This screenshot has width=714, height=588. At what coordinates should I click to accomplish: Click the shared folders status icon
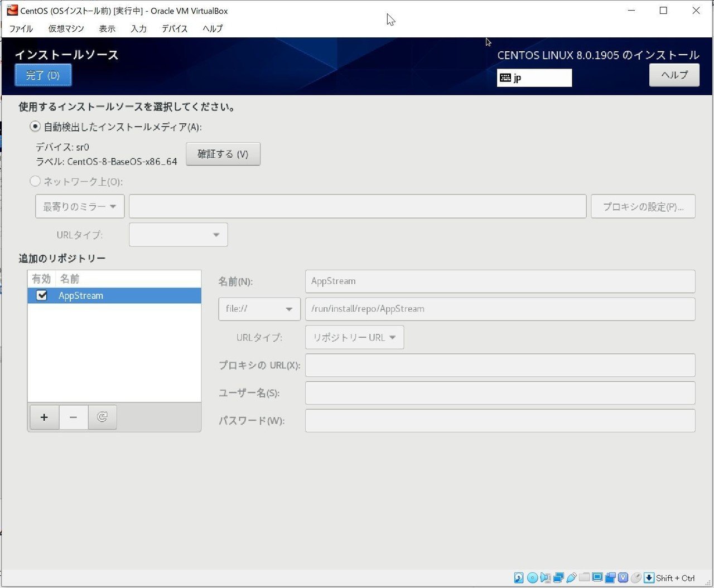tap(584, 577)
